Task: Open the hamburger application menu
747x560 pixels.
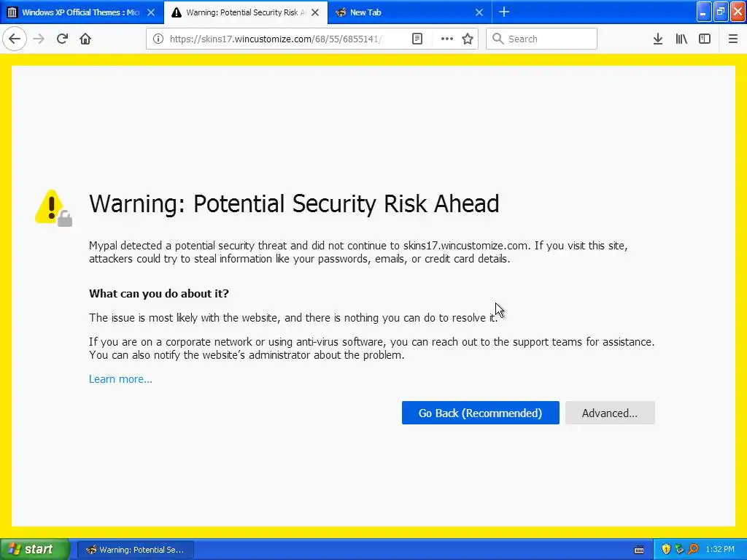Action: 733,39
